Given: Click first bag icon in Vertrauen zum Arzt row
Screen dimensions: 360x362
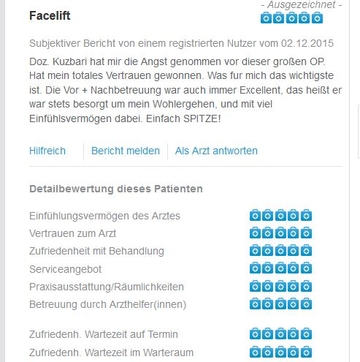Looking at the screenshot, I should pyautogui.click(x=255, y=233).
